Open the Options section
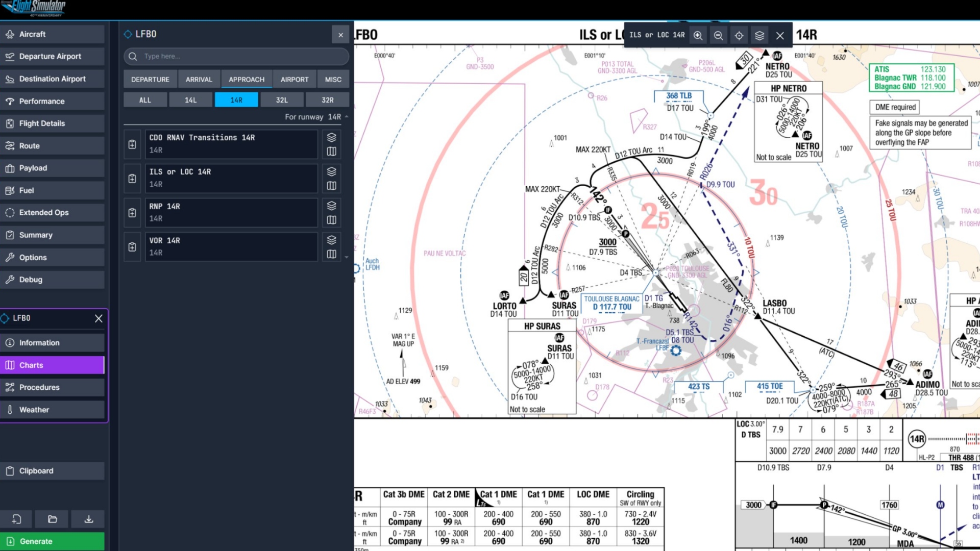Viewport: 980px width, 551px height. [52, 258]
